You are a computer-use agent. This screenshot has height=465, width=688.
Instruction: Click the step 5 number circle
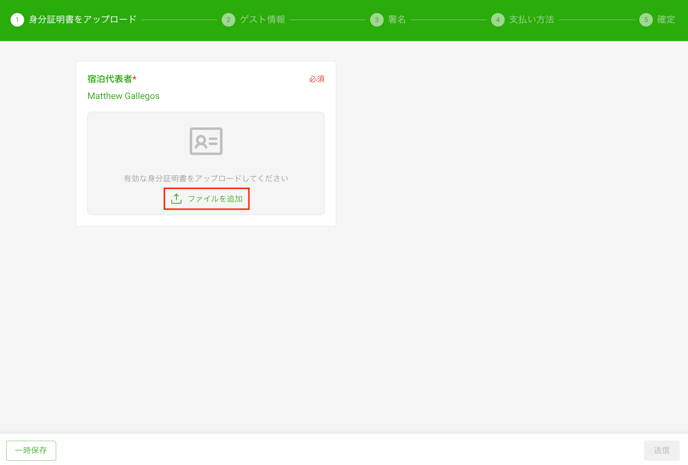646,20
